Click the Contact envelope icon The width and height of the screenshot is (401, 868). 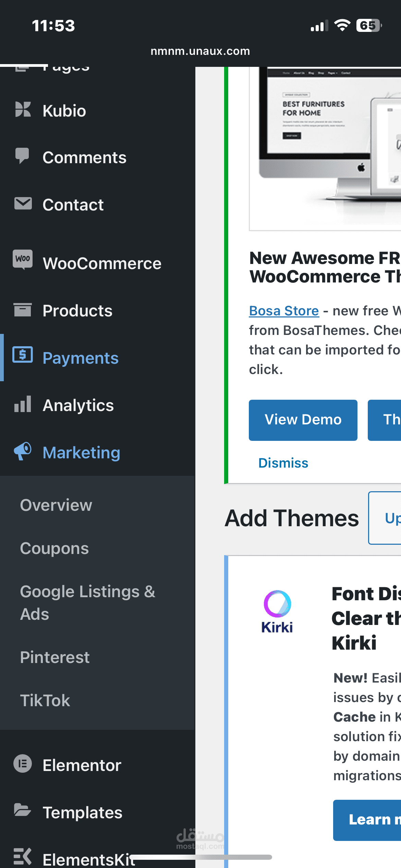(x=23, y=203)
